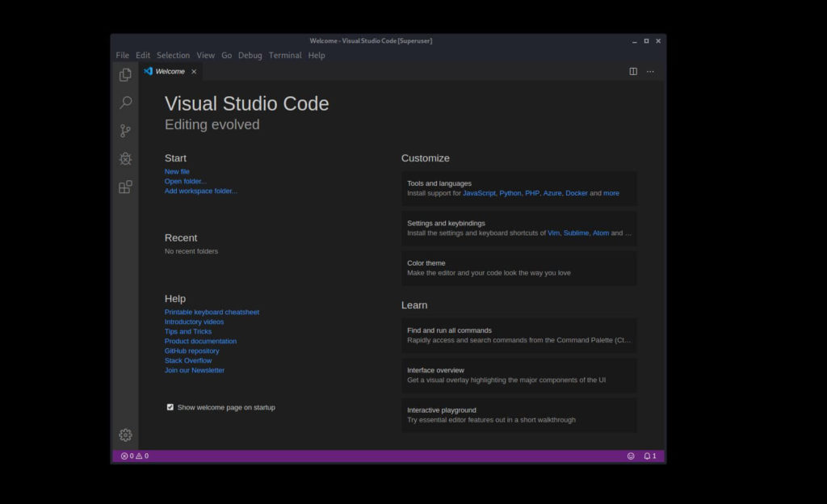The image size is (827, 504).
Task: Open notifications via the bell icon
Action: (649, 456)
